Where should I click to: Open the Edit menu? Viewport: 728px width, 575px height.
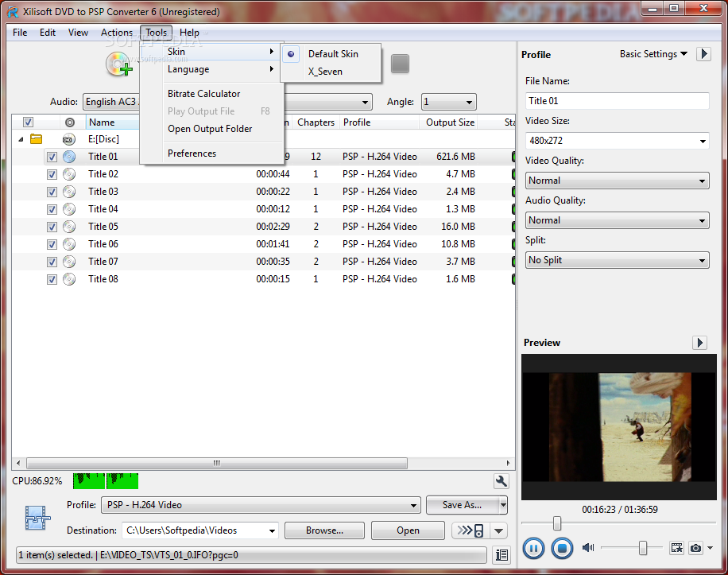pos(48,33)
